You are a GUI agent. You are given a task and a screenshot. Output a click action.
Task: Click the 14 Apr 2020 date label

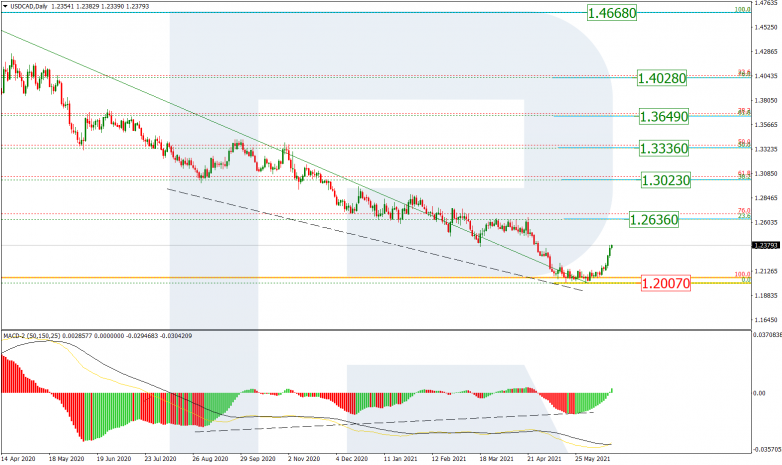coord(18,459)
